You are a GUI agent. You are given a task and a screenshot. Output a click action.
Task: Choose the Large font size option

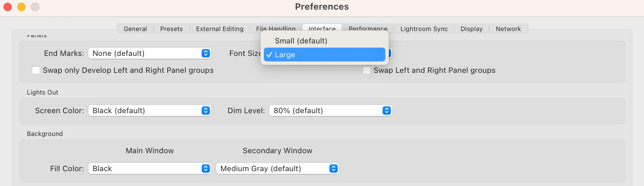(x=324, y=55)
